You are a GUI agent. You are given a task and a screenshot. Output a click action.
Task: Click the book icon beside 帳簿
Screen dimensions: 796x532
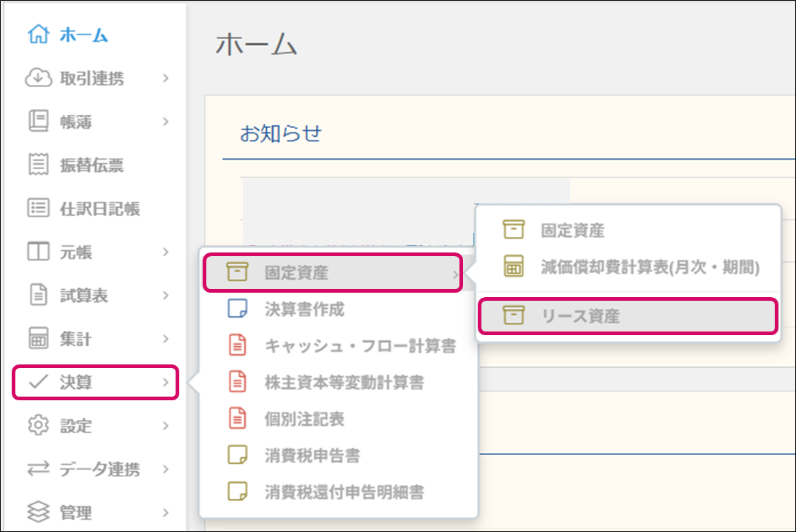click(38, 121)
